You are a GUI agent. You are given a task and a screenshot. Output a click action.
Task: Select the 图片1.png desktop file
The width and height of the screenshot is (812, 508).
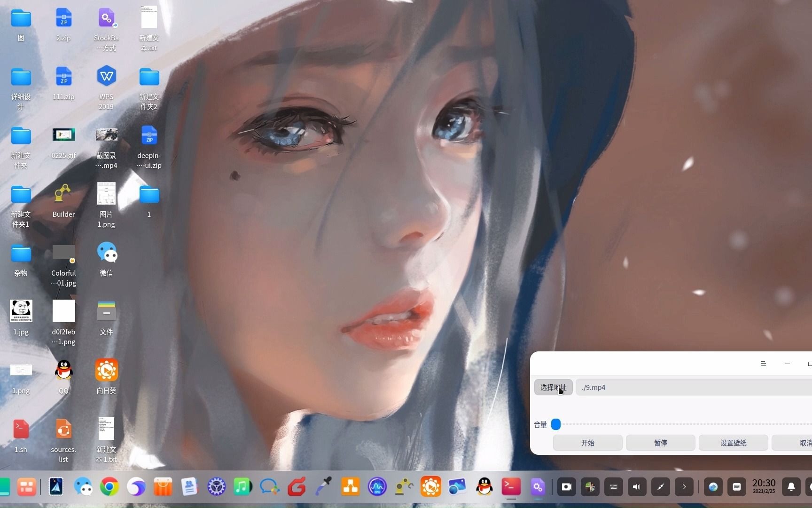(x=106, y=206)
